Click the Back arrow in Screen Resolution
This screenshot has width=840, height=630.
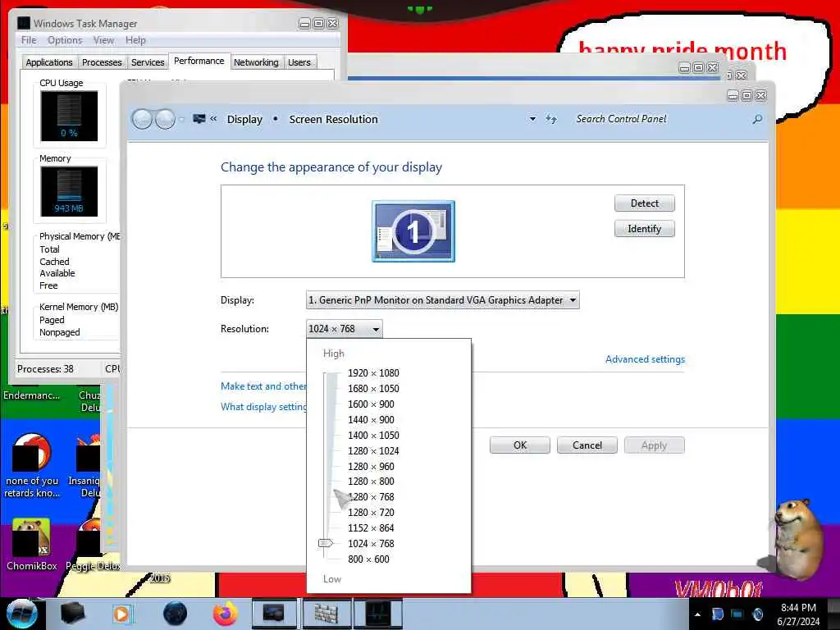(143, 119)
